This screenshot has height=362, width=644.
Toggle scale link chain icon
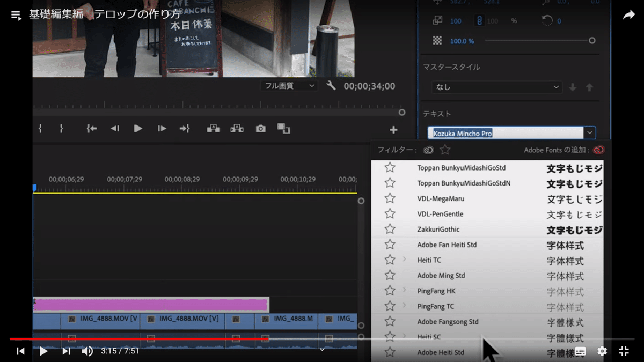(x=479, y=20)
